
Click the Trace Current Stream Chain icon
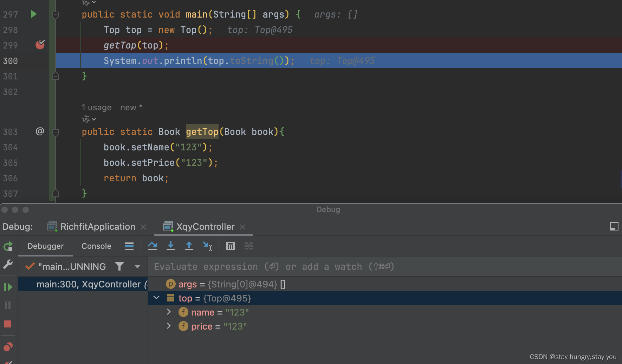coord(249,246)
